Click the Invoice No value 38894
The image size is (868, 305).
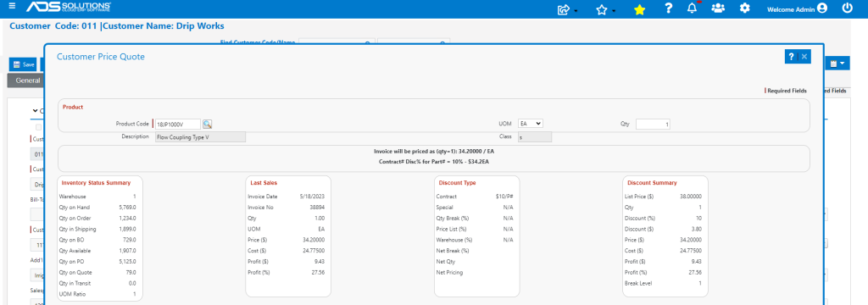(x=317, y=208)
